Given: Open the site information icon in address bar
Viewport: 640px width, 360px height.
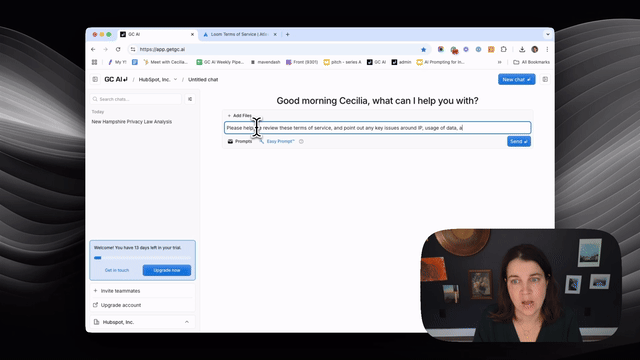Looking at the screenshot, I should [x=133, y=49].
